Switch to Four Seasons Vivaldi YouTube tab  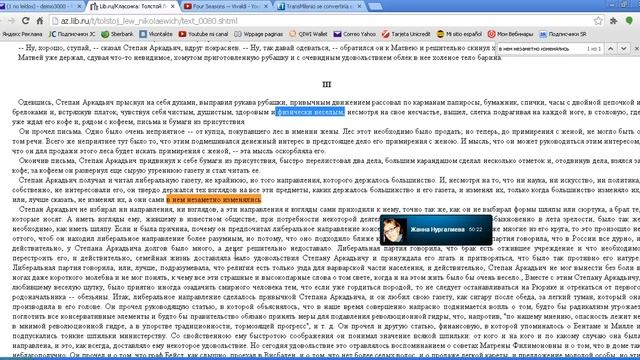[x=223, y=6]
